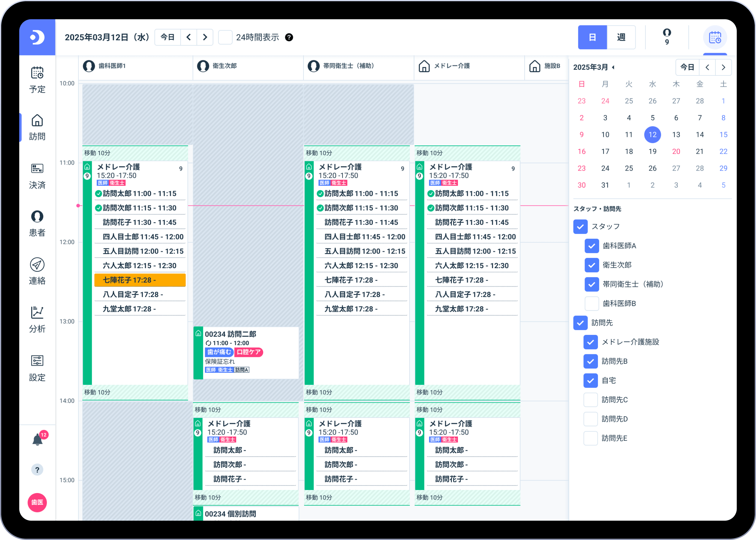Expand the 2025年3月 month selector arrow
The image size is (756, 540).
click(x=613, y=67)
